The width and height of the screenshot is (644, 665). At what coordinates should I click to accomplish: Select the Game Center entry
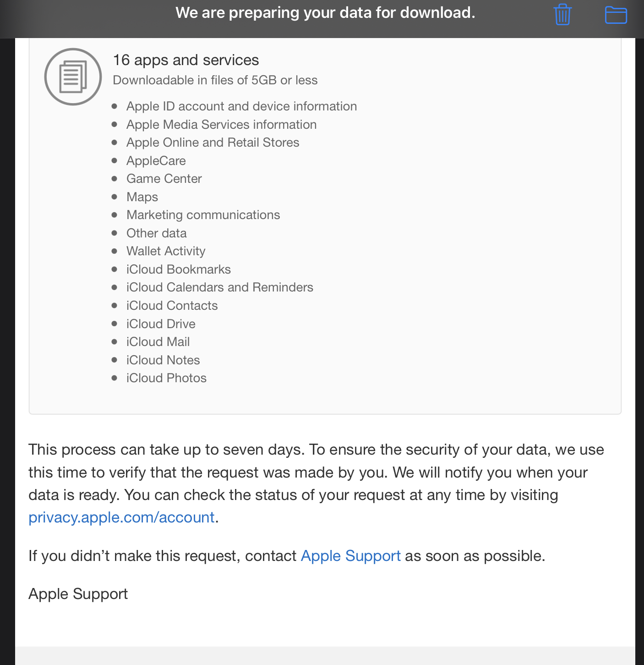(164, 179)
